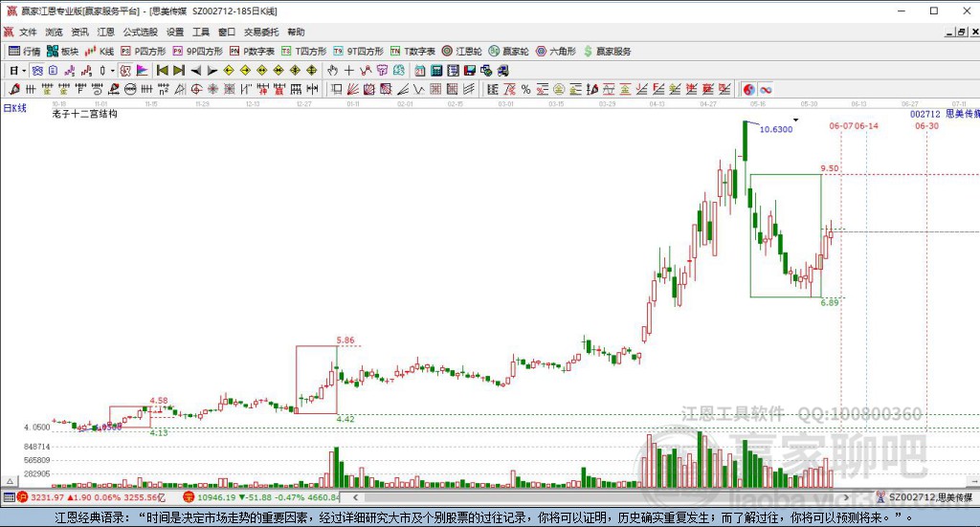Select the percent sign % tool
980x527 pixels.
[525, 89]
